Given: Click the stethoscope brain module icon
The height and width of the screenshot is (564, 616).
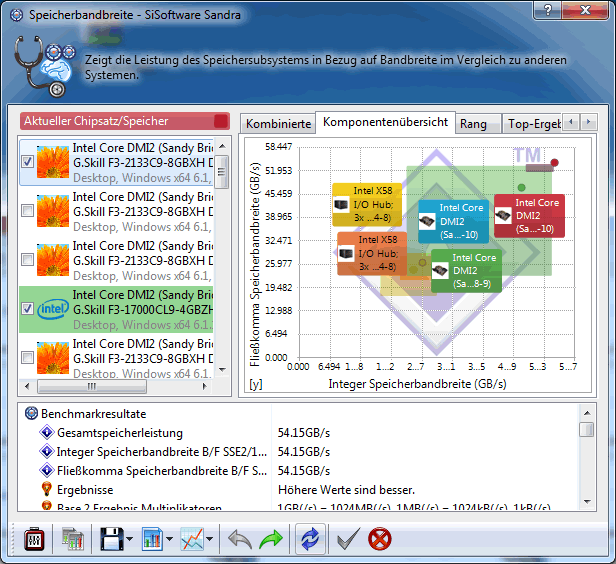Looking at the screenshot, I should point(44,66).
